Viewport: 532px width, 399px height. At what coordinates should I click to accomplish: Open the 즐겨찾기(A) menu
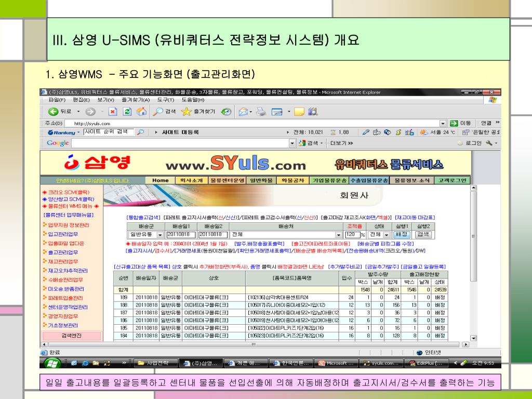[136, 100]
